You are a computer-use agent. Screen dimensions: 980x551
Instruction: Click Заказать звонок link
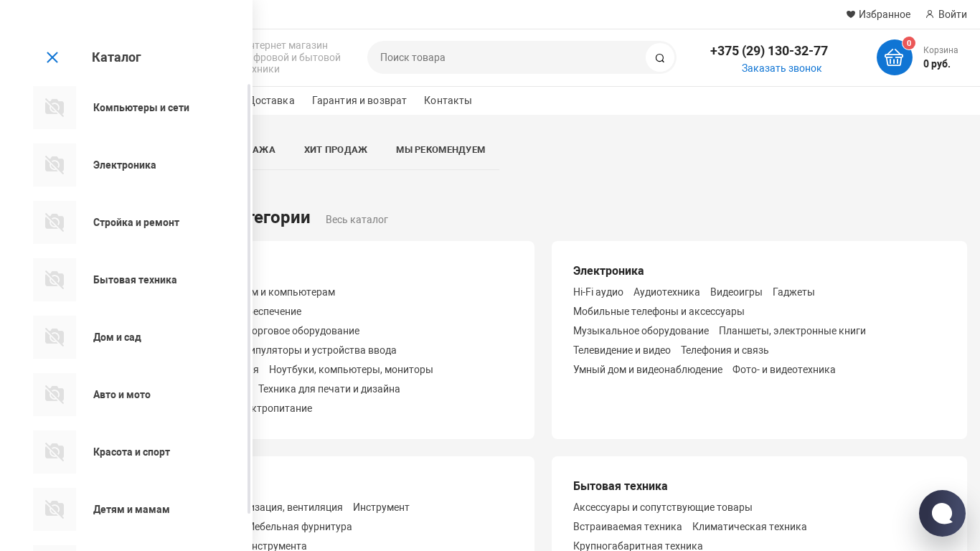[782, 68]
